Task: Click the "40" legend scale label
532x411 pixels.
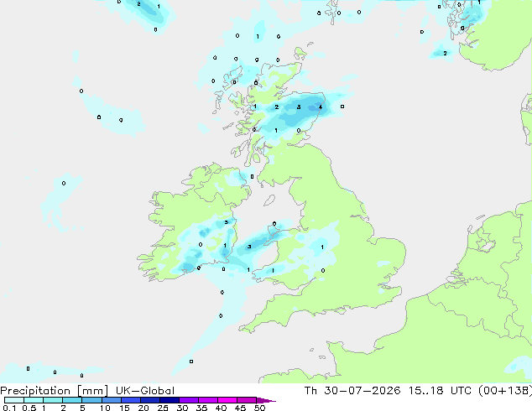Action: tap(221, 408)
